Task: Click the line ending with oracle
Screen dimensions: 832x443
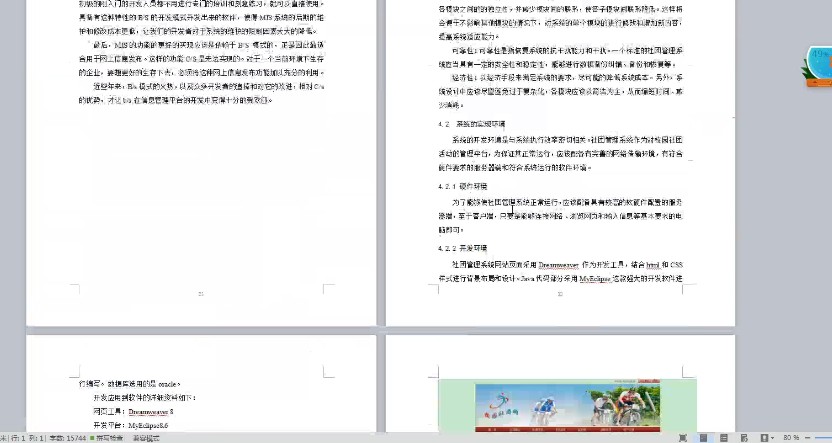Action: click(x=129, y=384)
